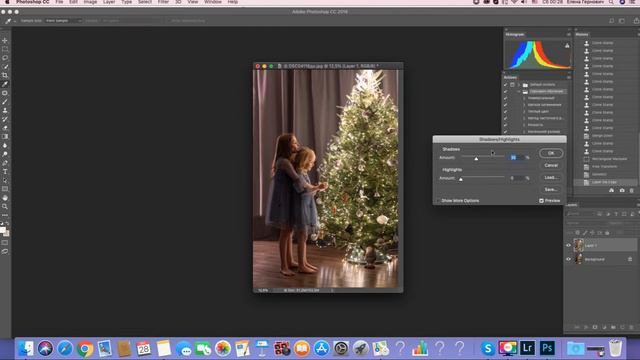Select the Hand tool
Image resolution: width=640 pixels, height=360 pixels.
(5, 198)
